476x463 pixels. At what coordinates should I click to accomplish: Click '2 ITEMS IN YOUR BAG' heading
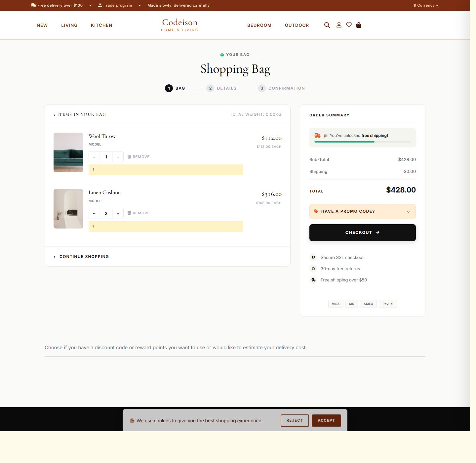pos(80,114)
